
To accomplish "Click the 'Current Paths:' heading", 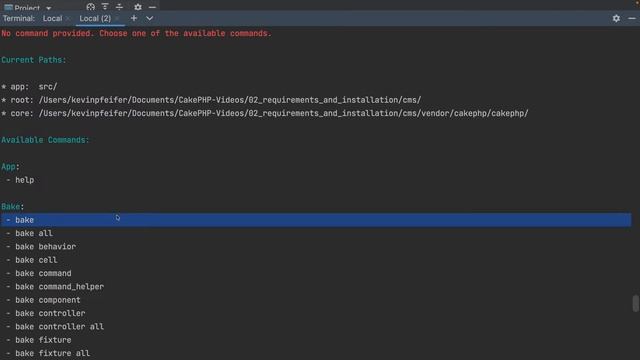I will [x=33, y=60].
